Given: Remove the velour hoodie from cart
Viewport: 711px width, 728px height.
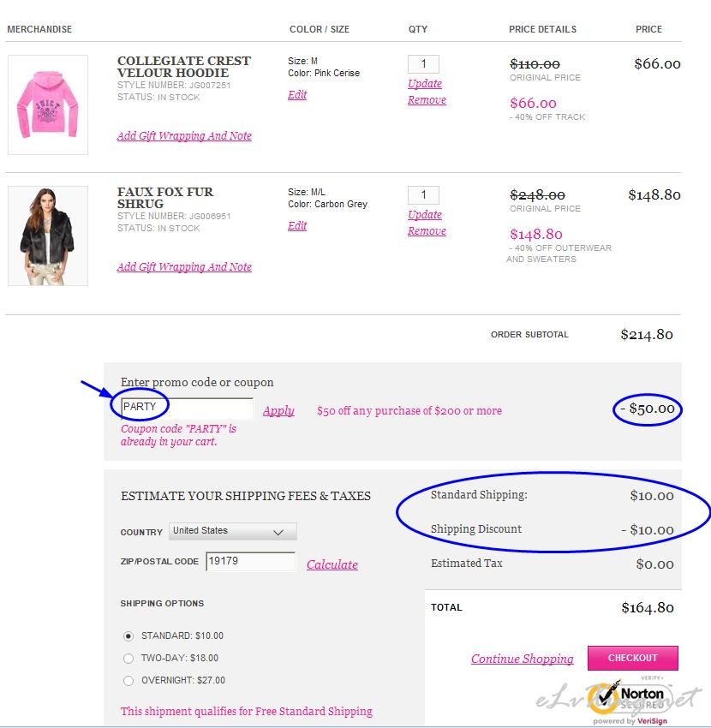Looking at the screenshot, I should click(x=427, y=100).
